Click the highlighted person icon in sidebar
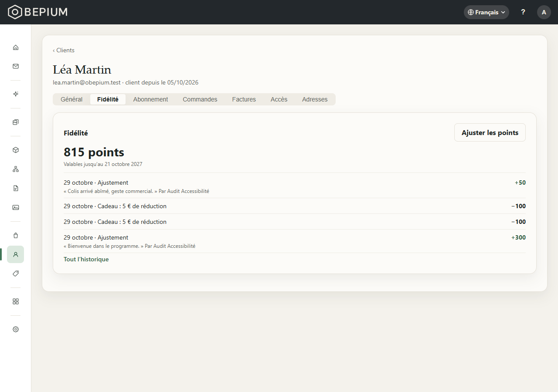This screenshot has height=392, width=558. [16, 254]
